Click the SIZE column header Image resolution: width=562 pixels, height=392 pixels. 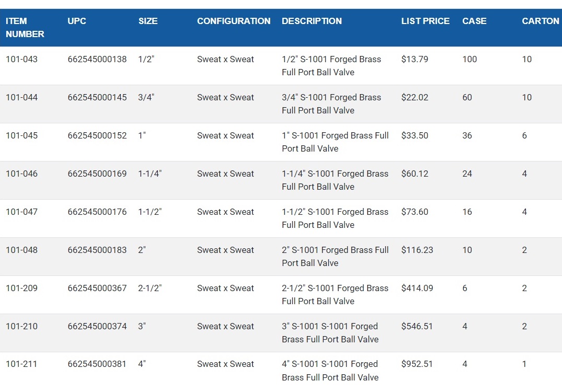(148, 21)
